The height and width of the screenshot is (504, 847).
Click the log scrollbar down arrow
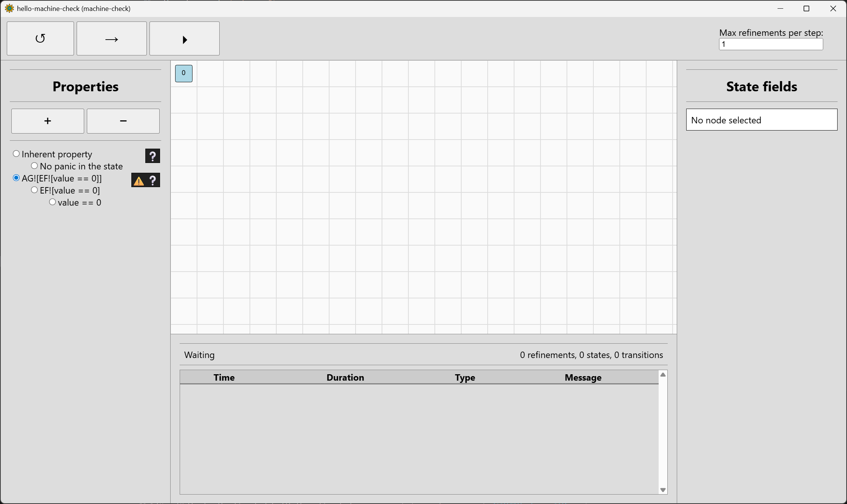tap(662, 490)
